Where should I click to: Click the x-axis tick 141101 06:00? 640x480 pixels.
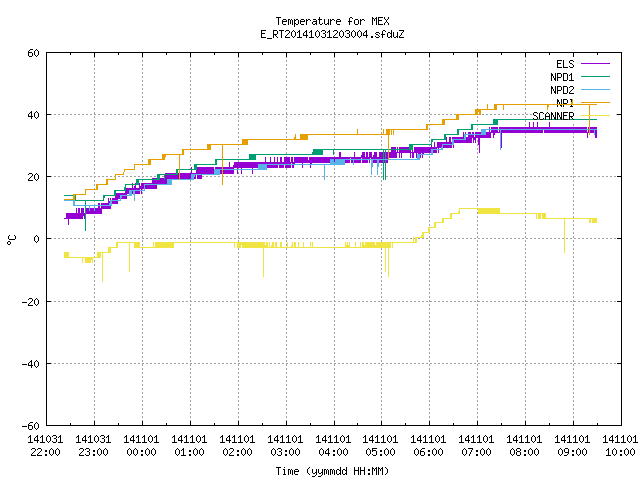(x=429, y=446)
